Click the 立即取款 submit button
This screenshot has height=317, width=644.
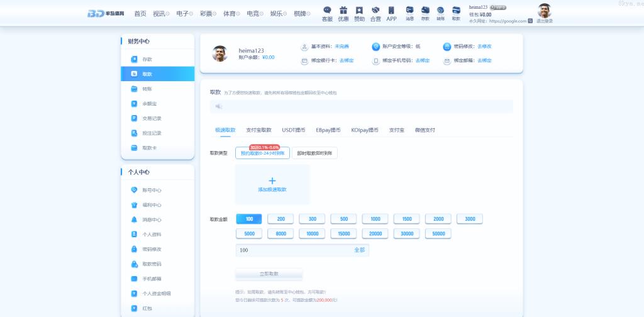coord(269,274)
